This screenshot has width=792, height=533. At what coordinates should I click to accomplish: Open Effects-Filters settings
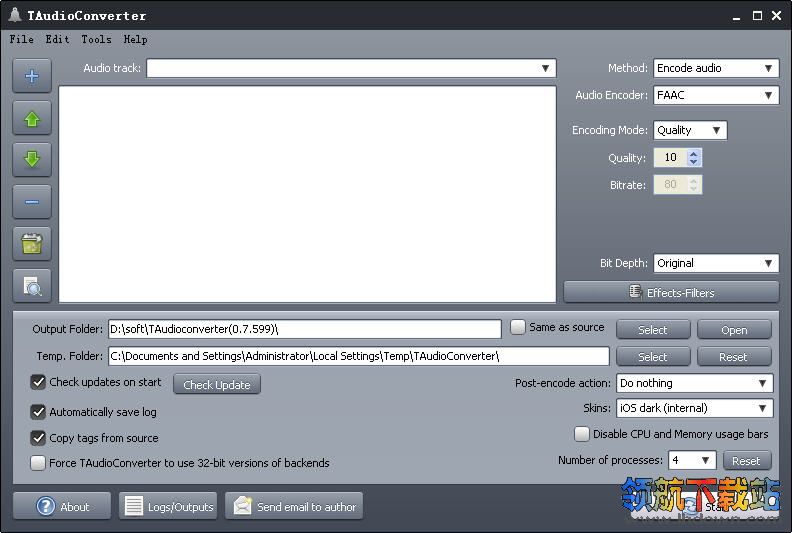point(671,293)
